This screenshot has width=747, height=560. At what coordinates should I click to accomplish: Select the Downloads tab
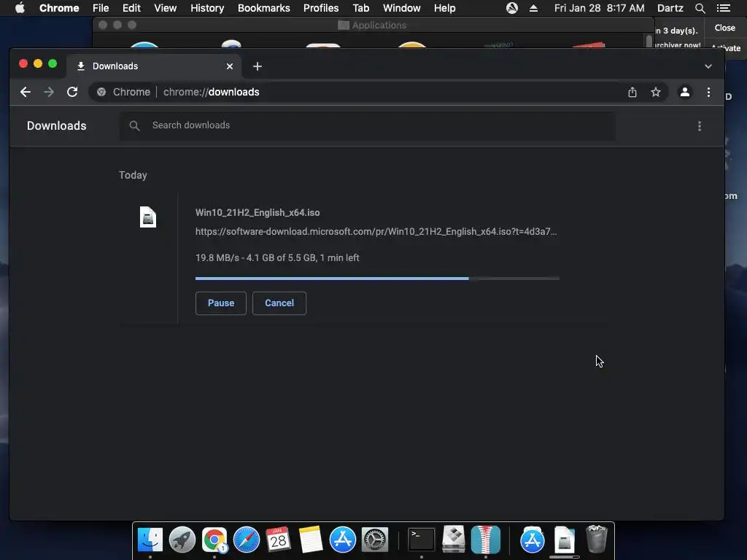coord(154,66)
